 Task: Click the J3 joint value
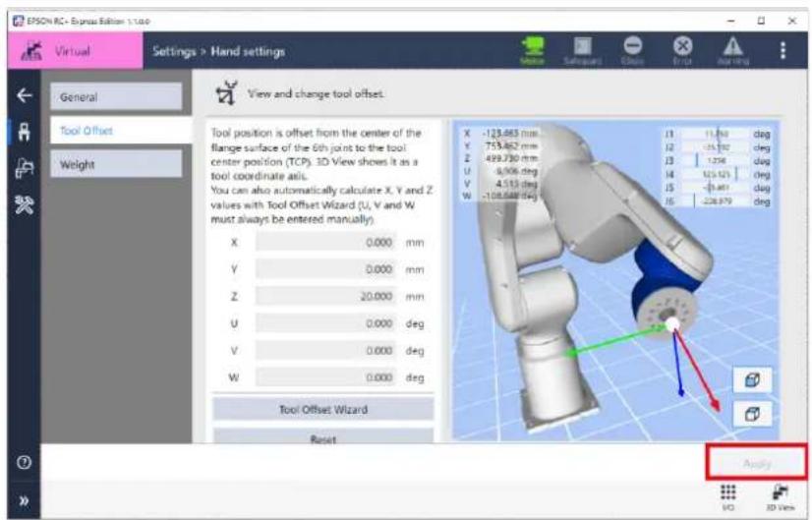717,160
